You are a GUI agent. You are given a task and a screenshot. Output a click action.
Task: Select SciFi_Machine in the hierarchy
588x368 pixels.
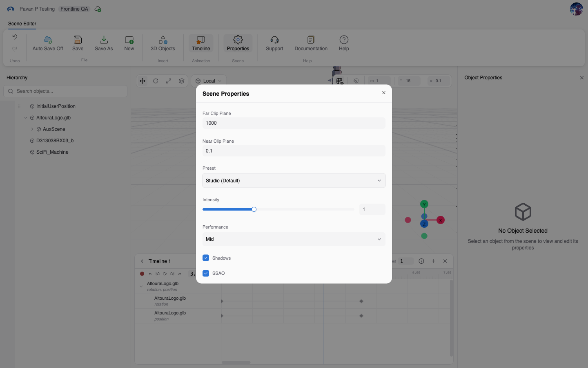pos(52,152)
